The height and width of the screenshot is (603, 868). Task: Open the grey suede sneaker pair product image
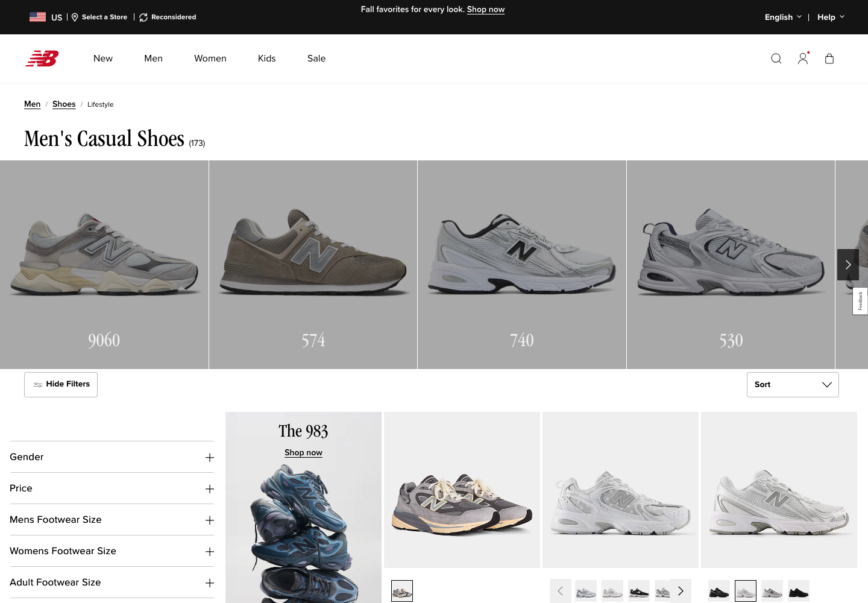point(462,490)
